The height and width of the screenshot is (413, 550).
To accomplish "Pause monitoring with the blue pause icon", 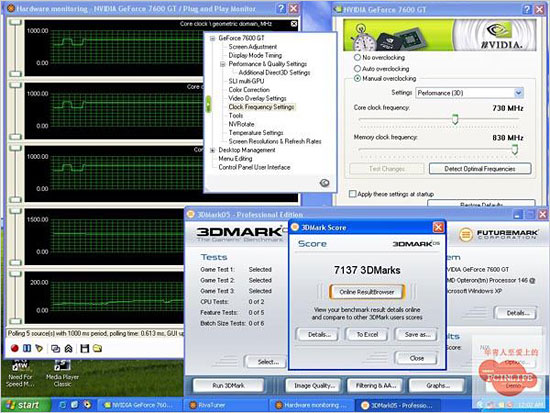I will coord(27,348).
